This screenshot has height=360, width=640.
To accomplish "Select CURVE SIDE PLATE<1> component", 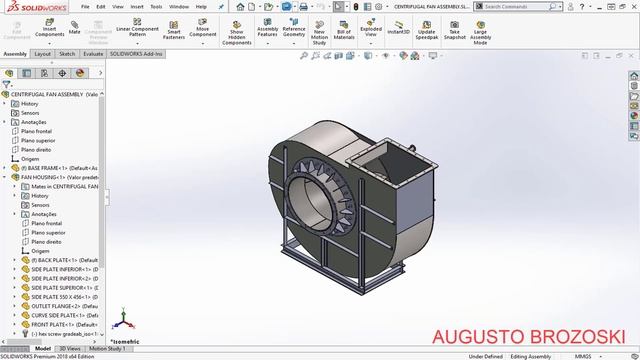I will click(x=64, y=316).
